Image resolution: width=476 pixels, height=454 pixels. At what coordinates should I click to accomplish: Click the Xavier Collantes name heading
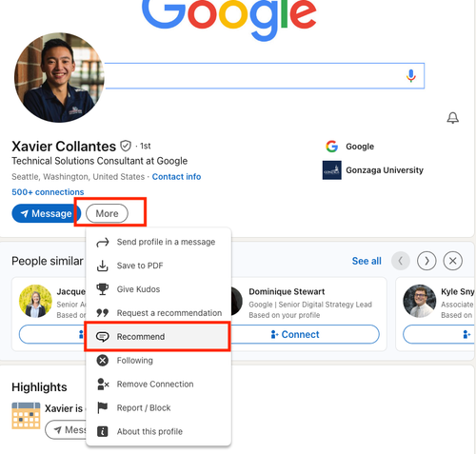(64, 147)
